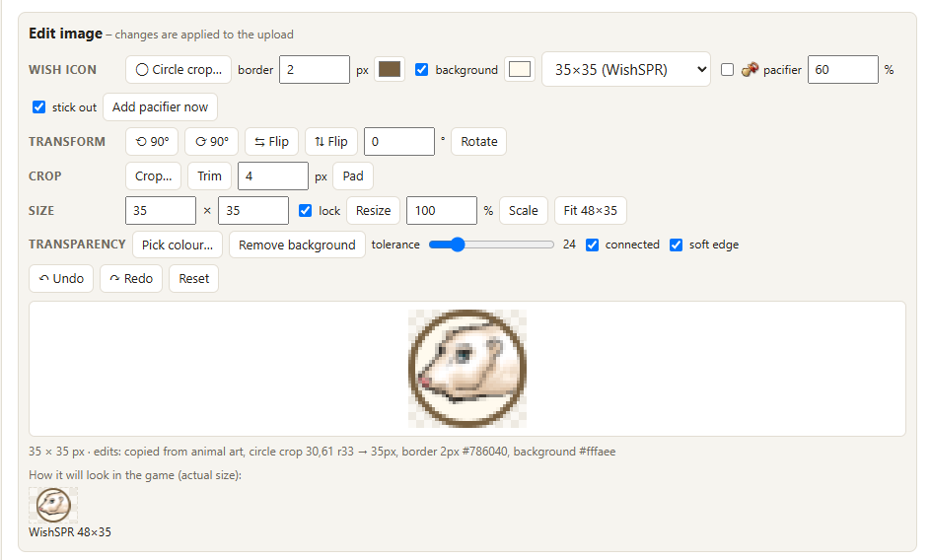Click the Trim button
Screen dimensions: 931x560
[209, 175]
